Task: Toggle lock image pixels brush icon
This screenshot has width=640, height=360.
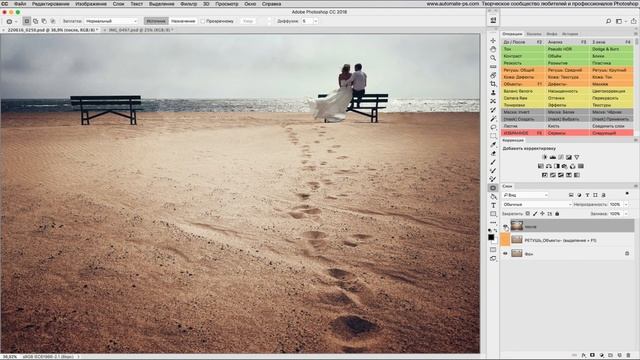Action: tap(535, 213)
